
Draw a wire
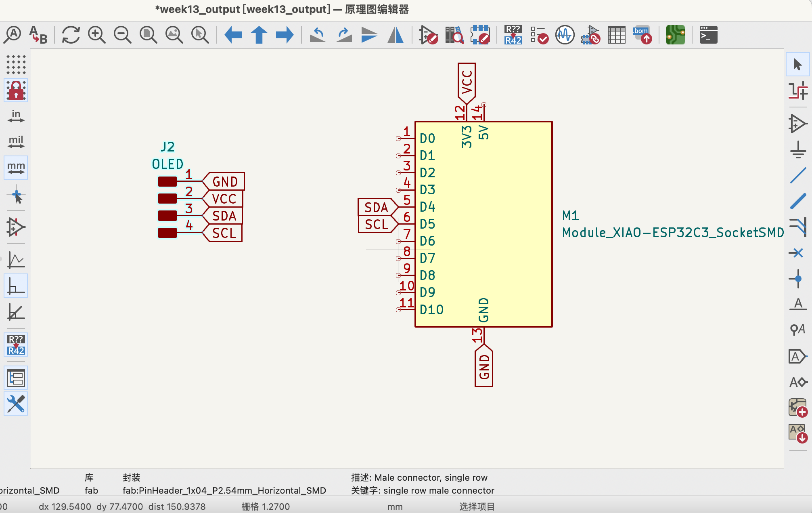click(798, 175)
